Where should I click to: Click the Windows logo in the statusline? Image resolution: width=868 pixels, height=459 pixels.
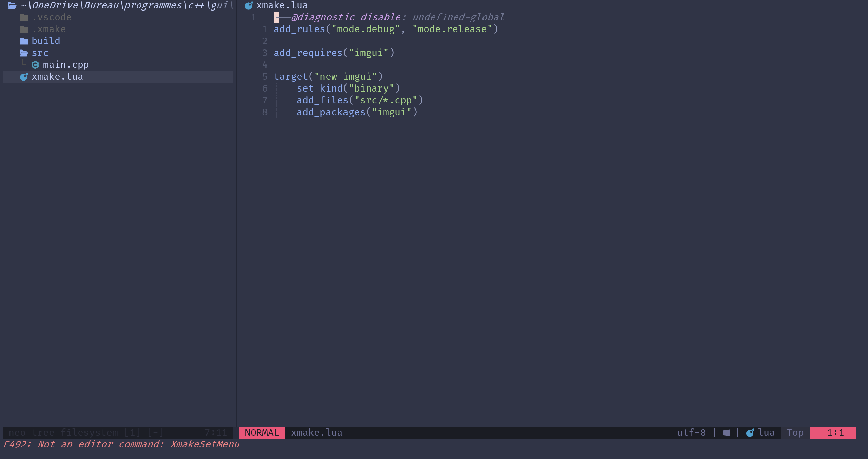coord(727,433)
